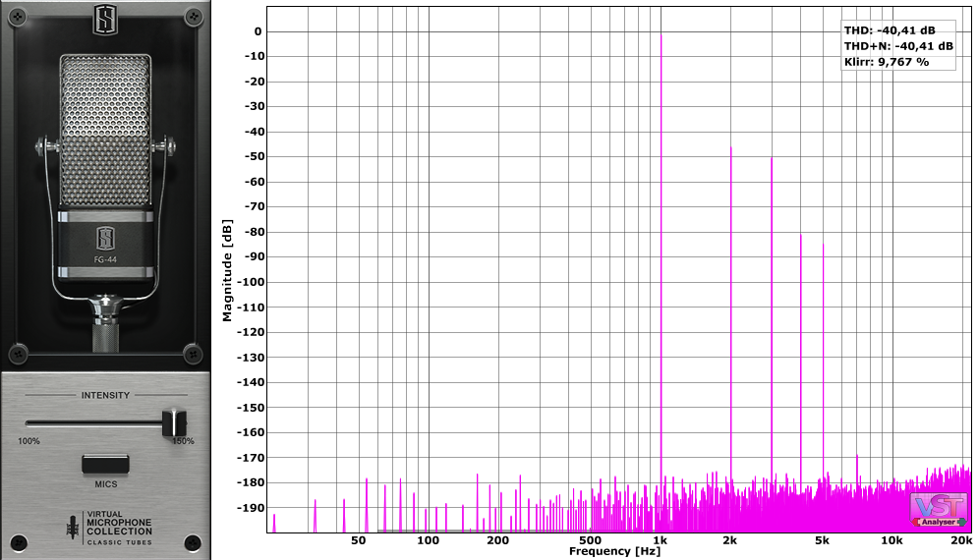Click the Magnitude [dB] axis label

pyautogui.click(x=227, y=270)
